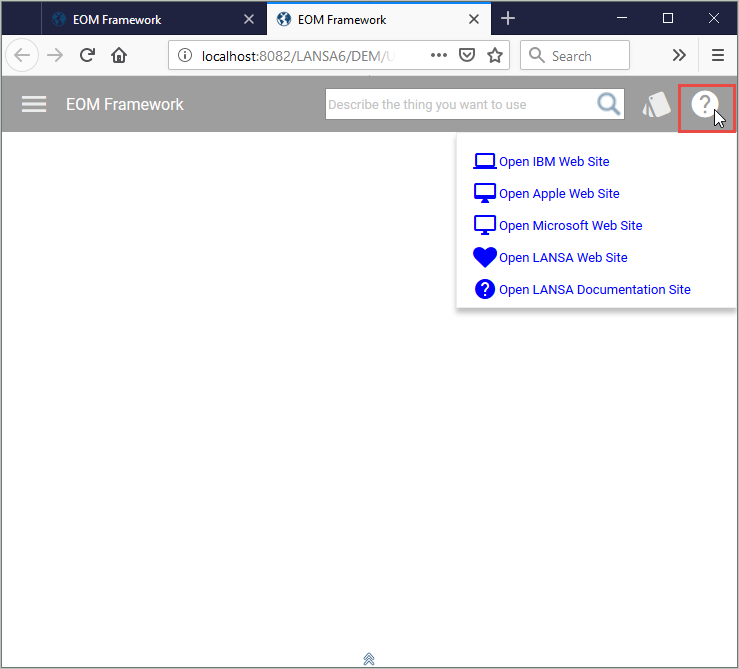Screen dimensions: 739x669
Task: Click the EOM Framework header title
Action: (x=124, y=104)
